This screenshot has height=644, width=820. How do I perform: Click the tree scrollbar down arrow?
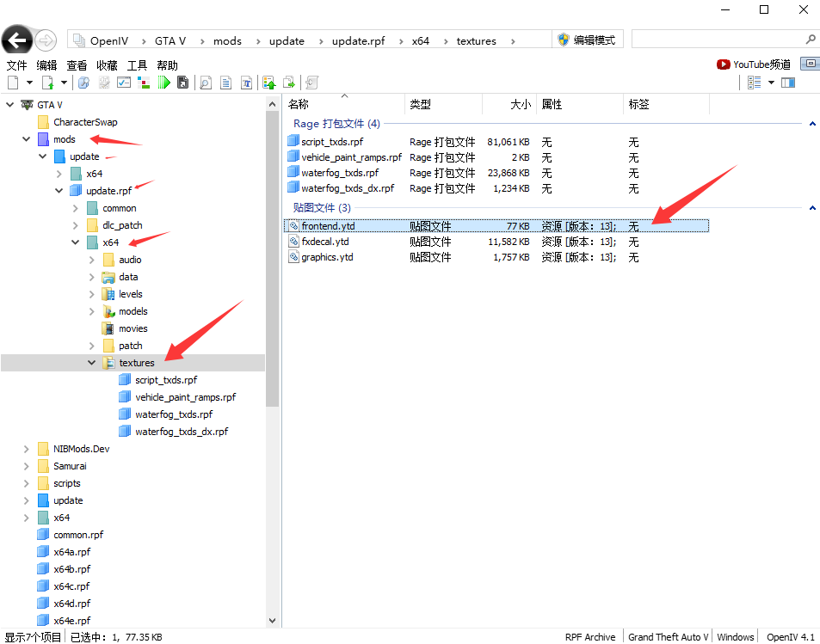[x=272, y=621]
